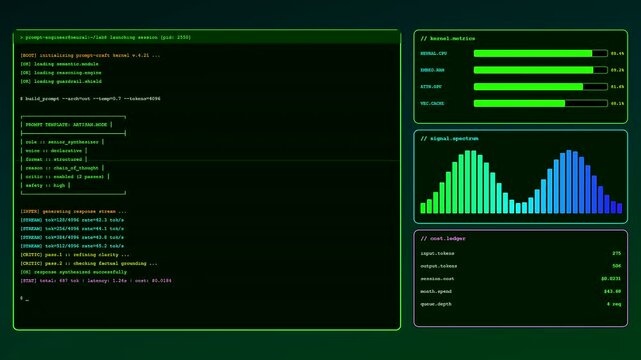Click the "[INFER] generating response stream" line

73,212
